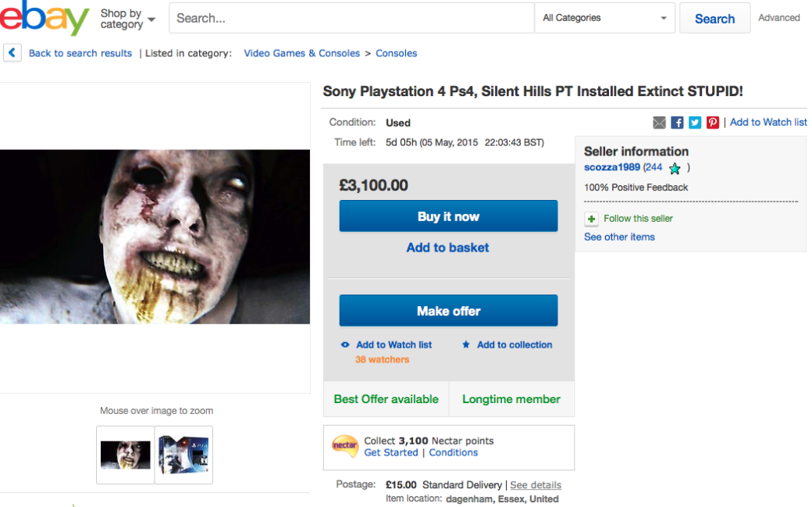Add to collection with star

point(514,345)
